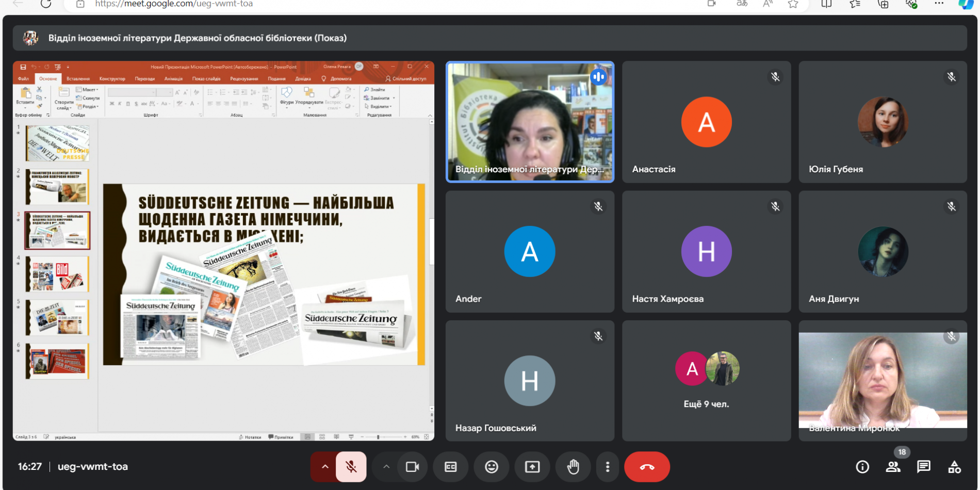Screen dimensions: 980x490
Task: Open Edge split screen icon in browser toolbar
Action: 827,4
